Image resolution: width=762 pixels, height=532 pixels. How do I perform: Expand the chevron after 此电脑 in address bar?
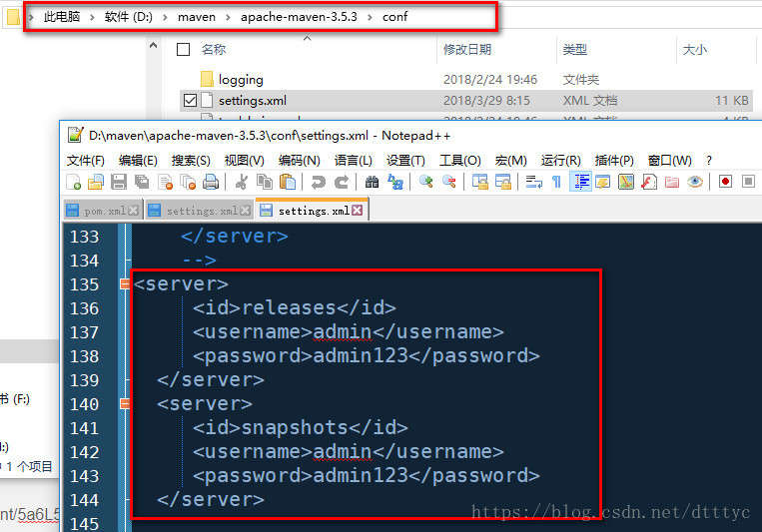pyautogui.click(x=92, y=18)
